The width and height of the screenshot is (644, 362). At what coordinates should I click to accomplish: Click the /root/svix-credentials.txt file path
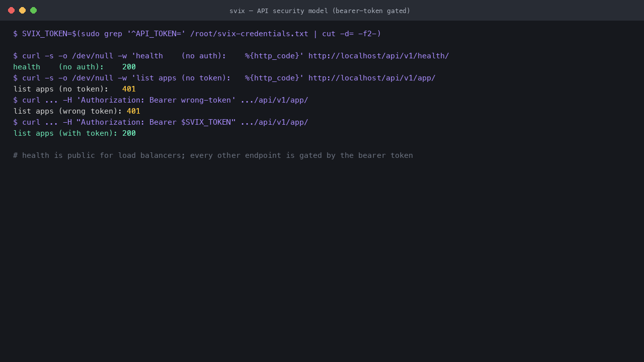[x=249, y=34]
